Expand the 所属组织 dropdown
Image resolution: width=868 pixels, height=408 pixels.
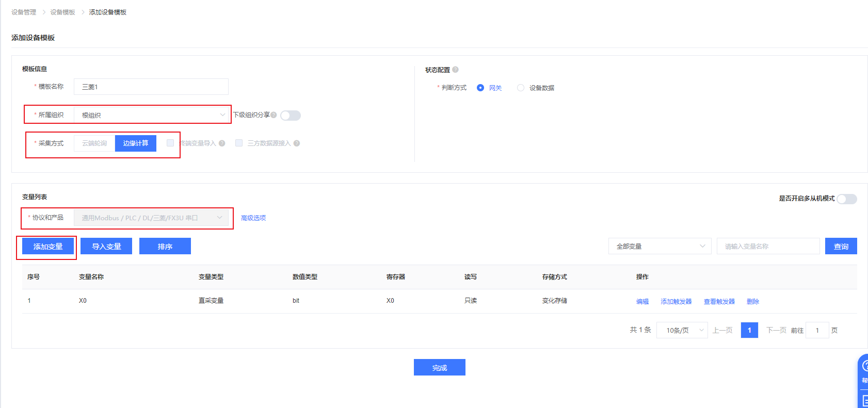click(x=151, y=115)
